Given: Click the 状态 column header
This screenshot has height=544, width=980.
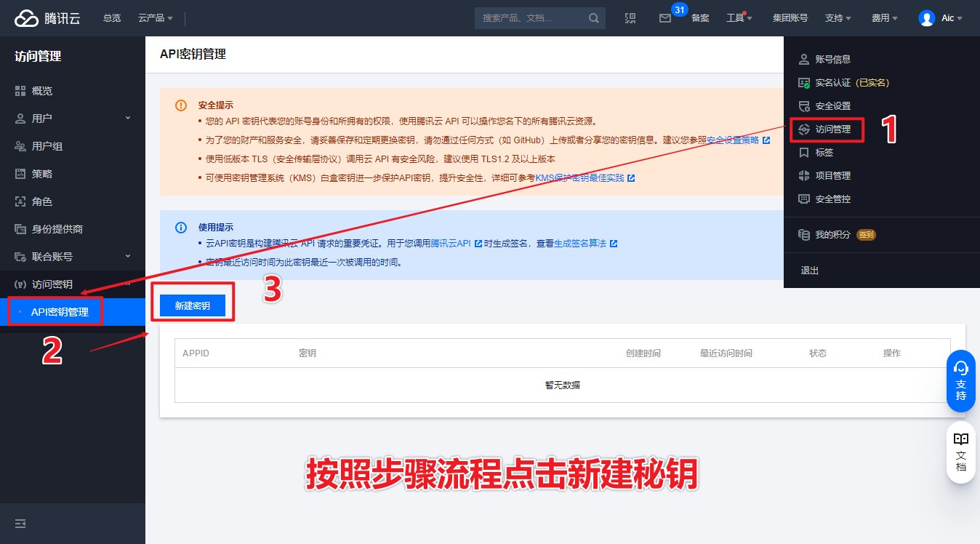Looking at the screenshot, I should click(x=818, y=353).
